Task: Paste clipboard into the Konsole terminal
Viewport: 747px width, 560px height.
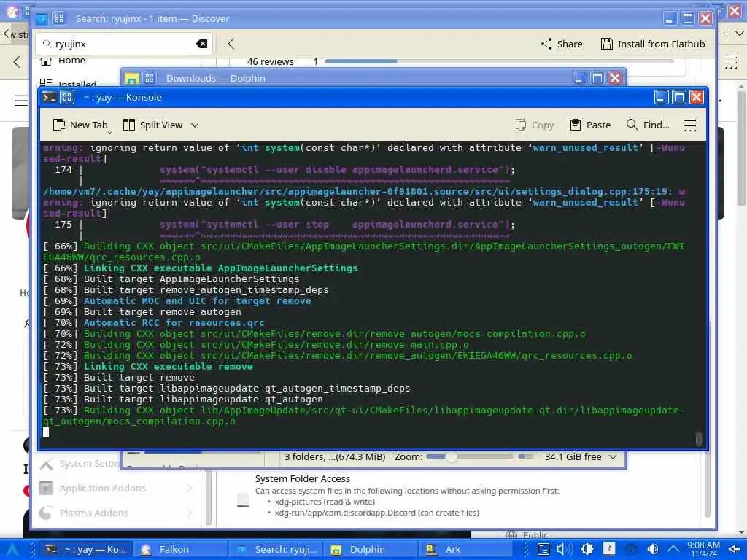Action: pos(590,125)
